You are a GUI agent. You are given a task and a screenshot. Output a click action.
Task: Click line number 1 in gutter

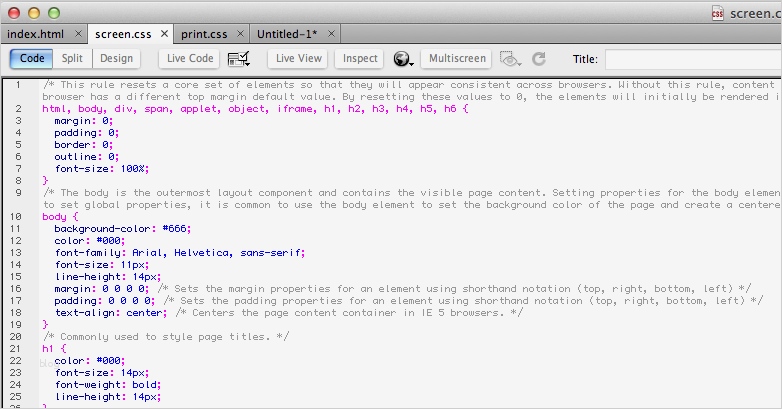pos(18,84)
